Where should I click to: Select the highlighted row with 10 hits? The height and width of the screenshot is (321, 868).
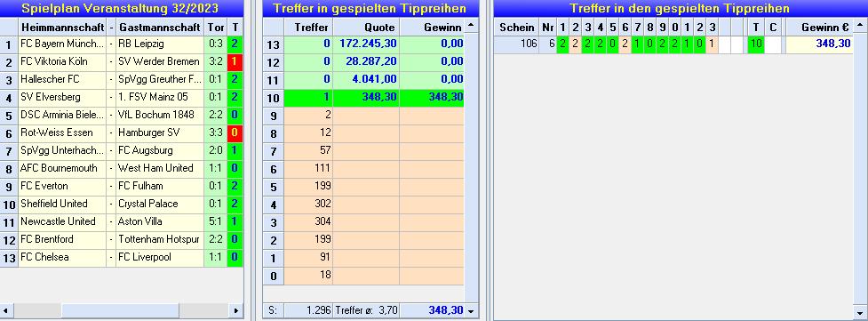click(x=363, y=98)
